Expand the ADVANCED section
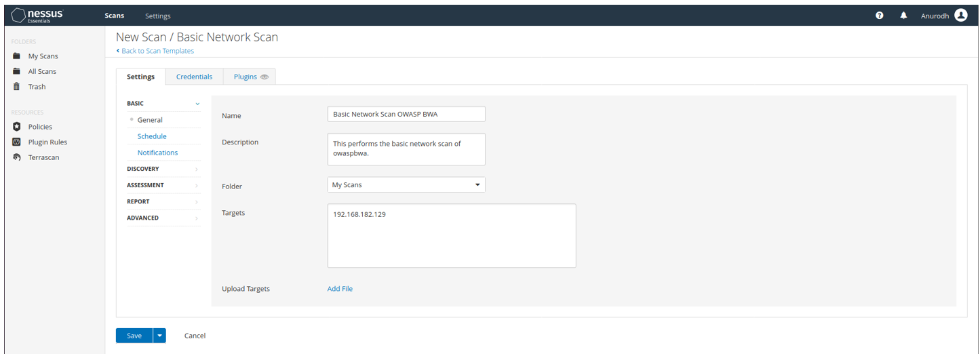 [x=163, y=218]
